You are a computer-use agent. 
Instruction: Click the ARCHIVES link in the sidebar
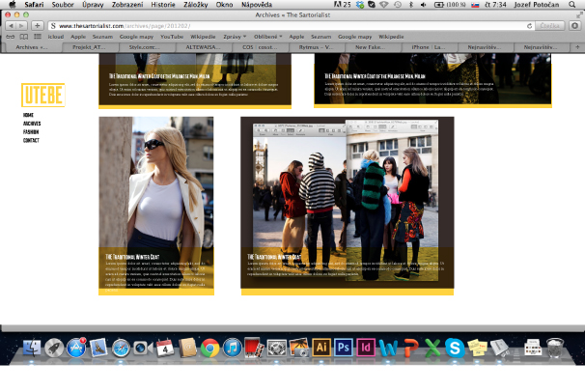[32, 124]
